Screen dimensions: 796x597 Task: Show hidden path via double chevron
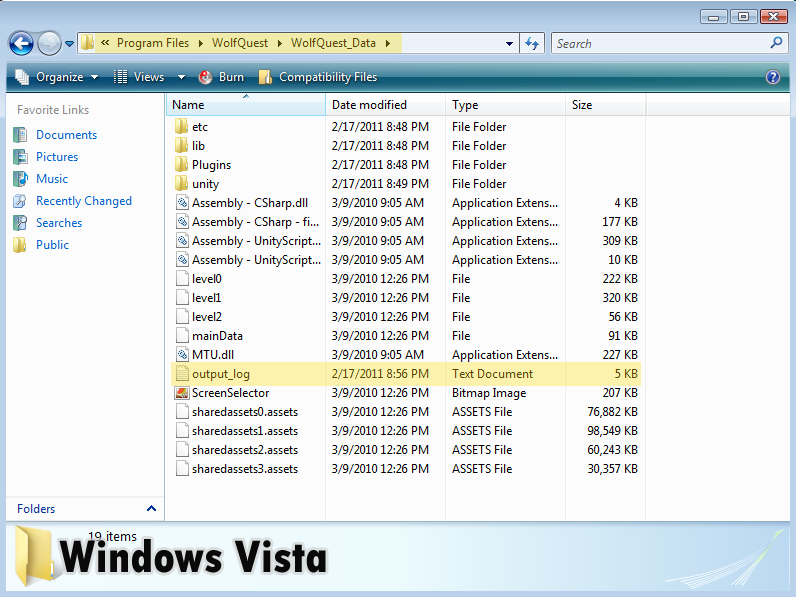[105, 43]
